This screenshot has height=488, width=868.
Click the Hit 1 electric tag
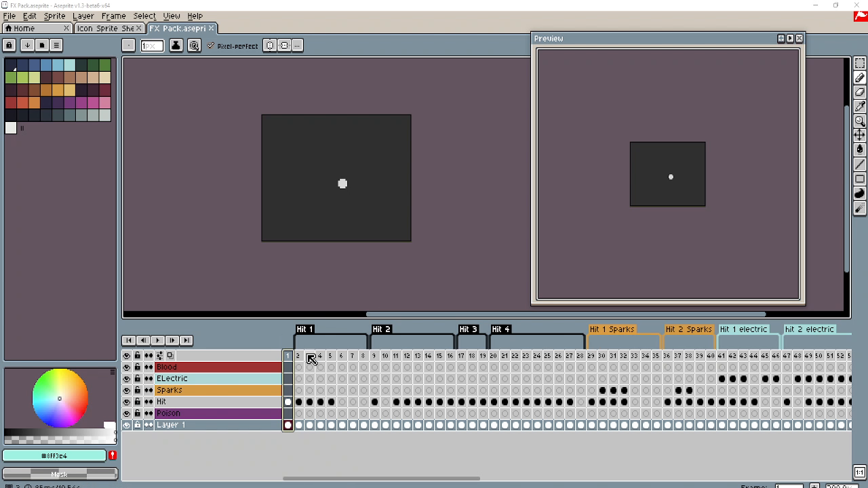tap(743, 329)
